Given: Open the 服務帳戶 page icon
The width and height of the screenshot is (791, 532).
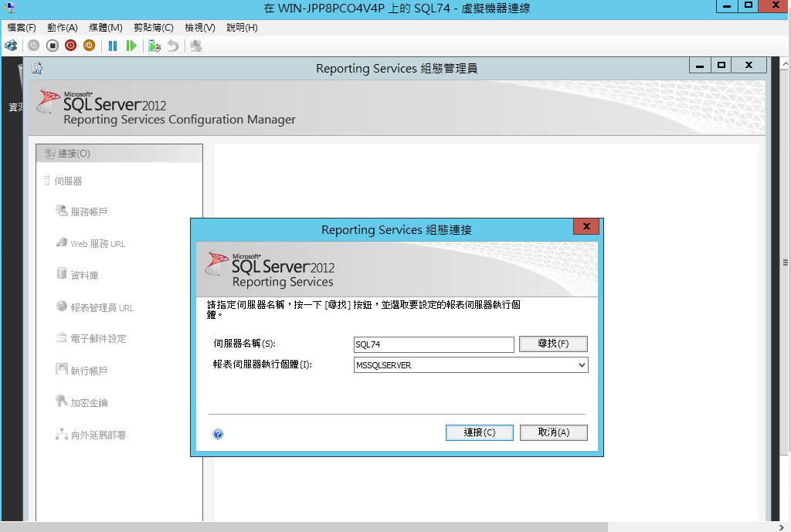Looking at the screenshot, I should point(62,211).
